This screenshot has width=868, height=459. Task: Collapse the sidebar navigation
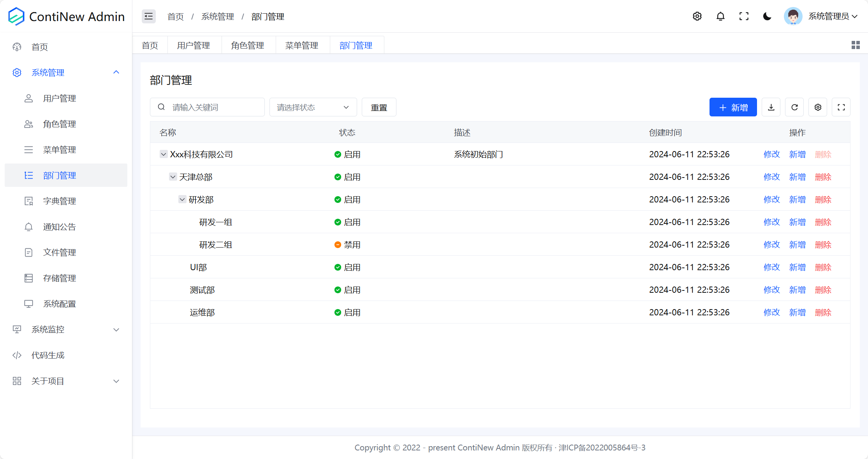148,16
